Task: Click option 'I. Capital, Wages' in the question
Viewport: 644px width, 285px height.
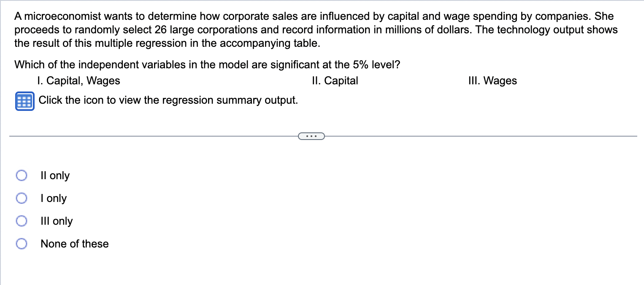Action: click(79, 81)
